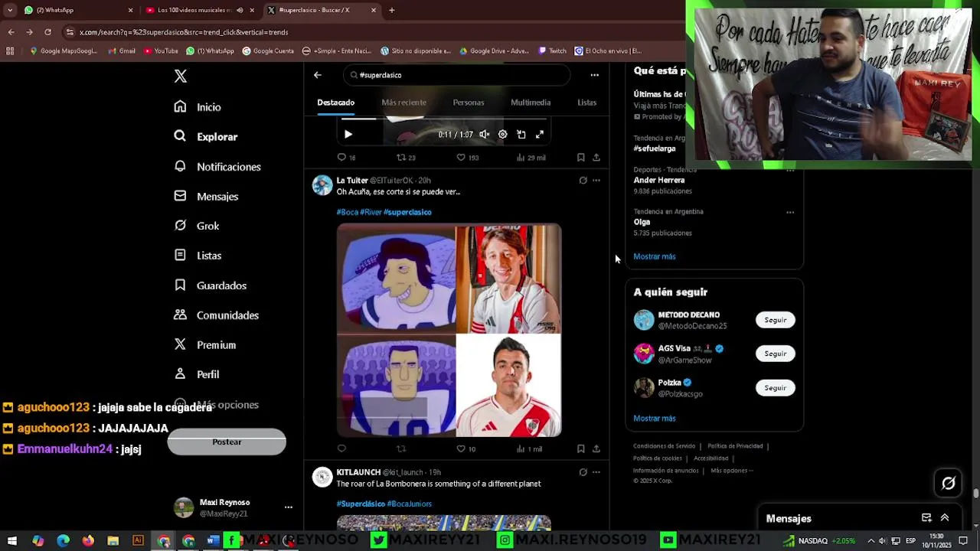This screenshot has height=551, width=980.
Task: Open Comunidades in the sidebar
Action: pos(217,315)
